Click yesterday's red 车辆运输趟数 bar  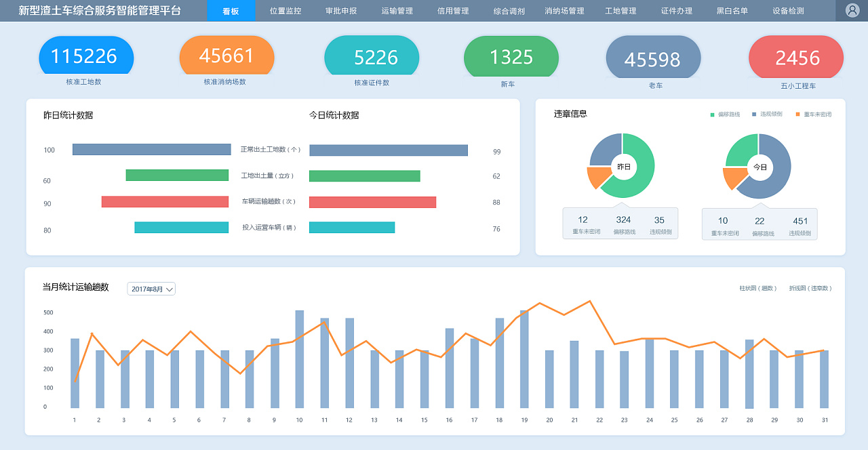coord(165,201)
